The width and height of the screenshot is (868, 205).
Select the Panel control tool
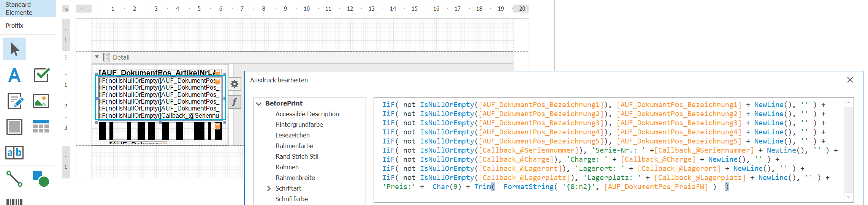15,127
